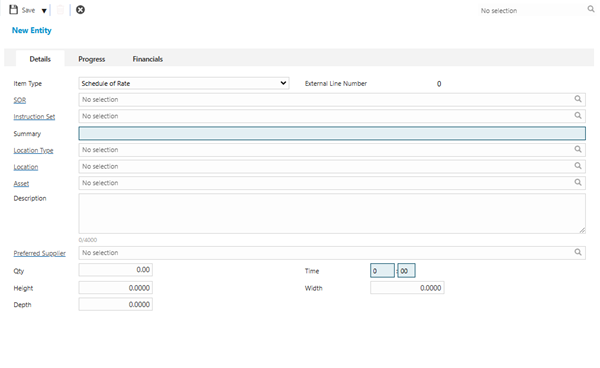
Task: Expand the Item Type dropdown
Action: pos(184,83)
